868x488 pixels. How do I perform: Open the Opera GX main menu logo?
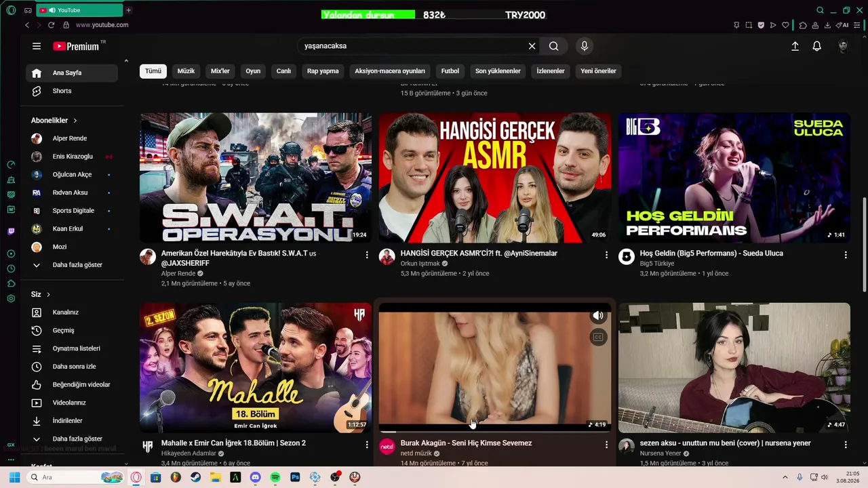click(11, 10)
